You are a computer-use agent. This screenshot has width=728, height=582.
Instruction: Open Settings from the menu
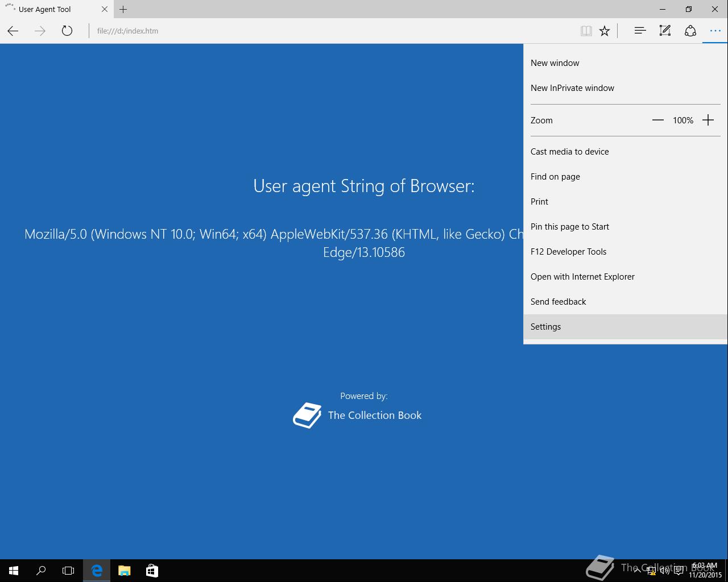[626, 327]
